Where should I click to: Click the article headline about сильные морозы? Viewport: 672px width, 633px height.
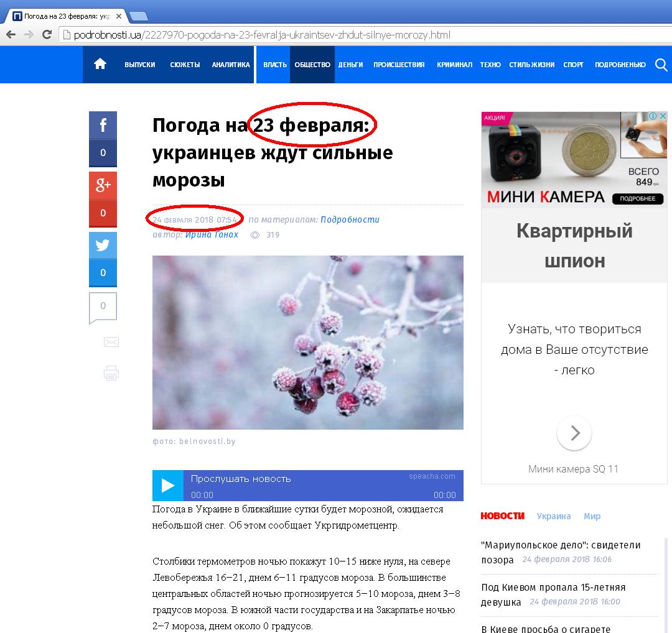click(273, 152)
